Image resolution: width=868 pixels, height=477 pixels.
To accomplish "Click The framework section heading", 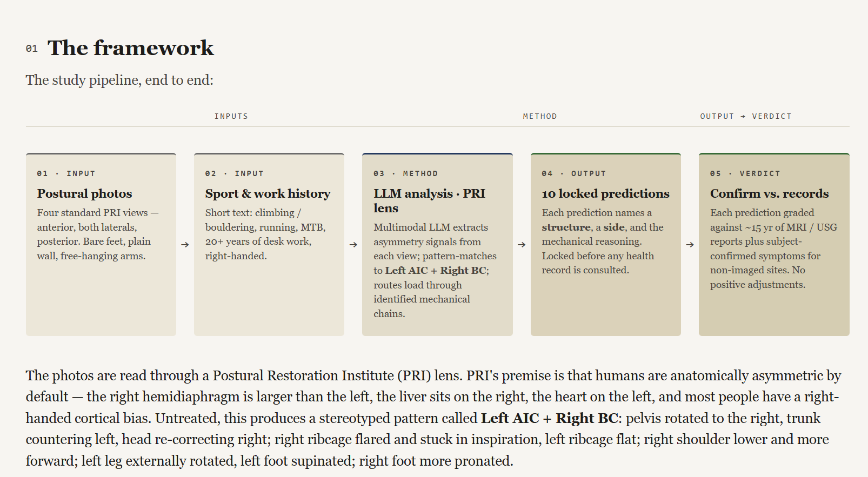I will (131, 48).
